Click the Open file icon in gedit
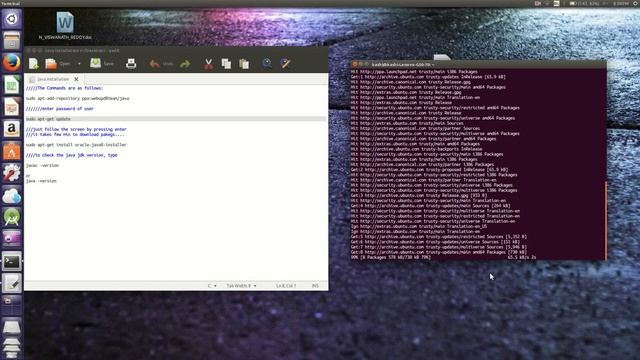640x360 pixels. [x=51, y=64]
